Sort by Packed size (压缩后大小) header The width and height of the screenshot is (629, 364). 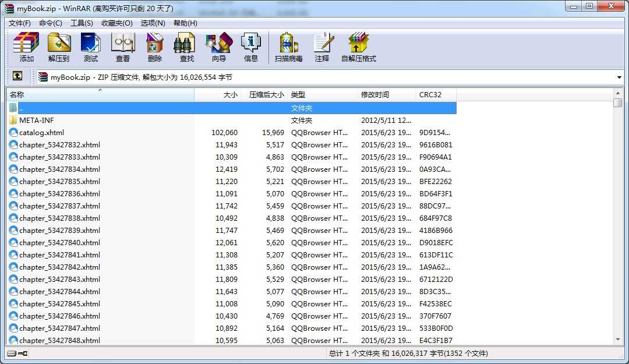tap(264, 95)
